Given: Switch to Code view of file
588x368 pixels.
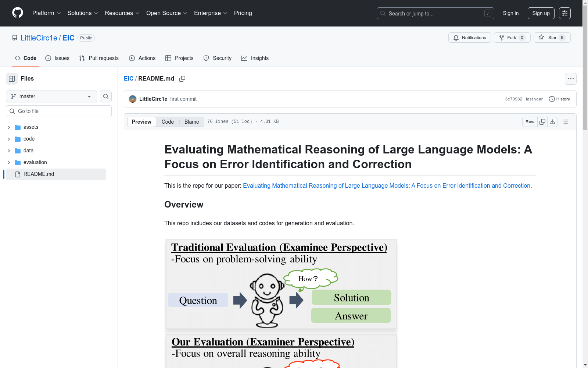Looking at the screenshot, I should pyautogui.click(x=168, y=122).
